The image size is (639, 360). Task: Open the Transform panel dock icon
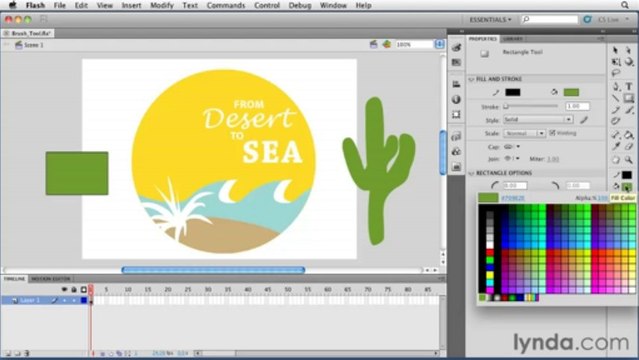point(456,115)
